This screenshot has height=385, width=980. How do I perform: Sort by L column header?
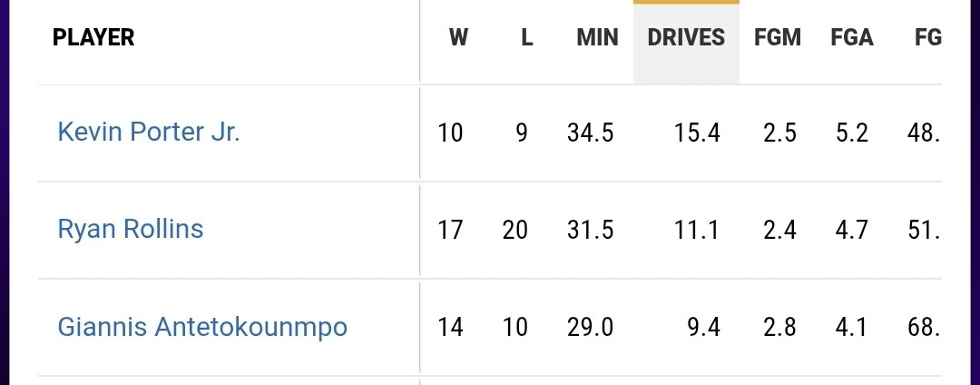526,37
